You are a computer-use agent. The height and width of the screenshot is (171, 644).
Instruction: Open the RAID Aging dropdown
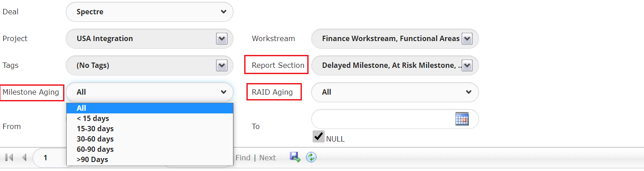click(x=395, y=92)
